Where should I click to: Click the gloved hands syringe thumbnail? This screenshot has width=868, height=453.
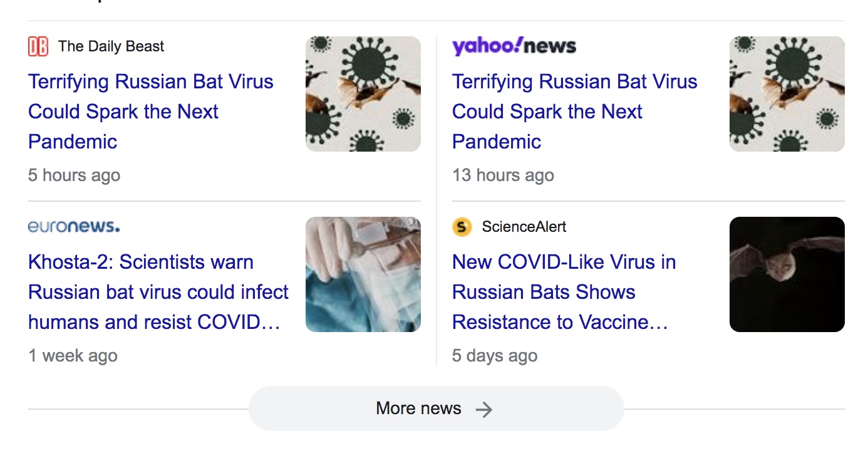(363, 274)
